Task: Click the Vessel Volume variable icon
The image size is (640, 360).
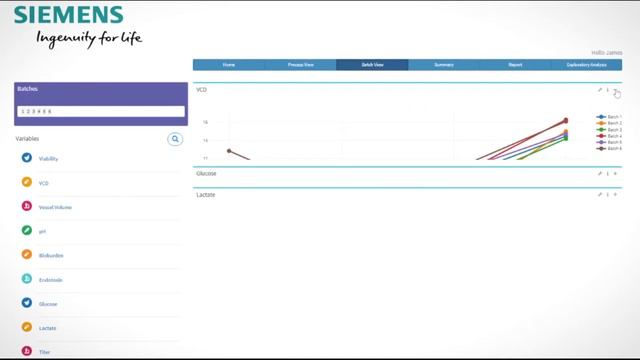Action: (x=27, y=206)
